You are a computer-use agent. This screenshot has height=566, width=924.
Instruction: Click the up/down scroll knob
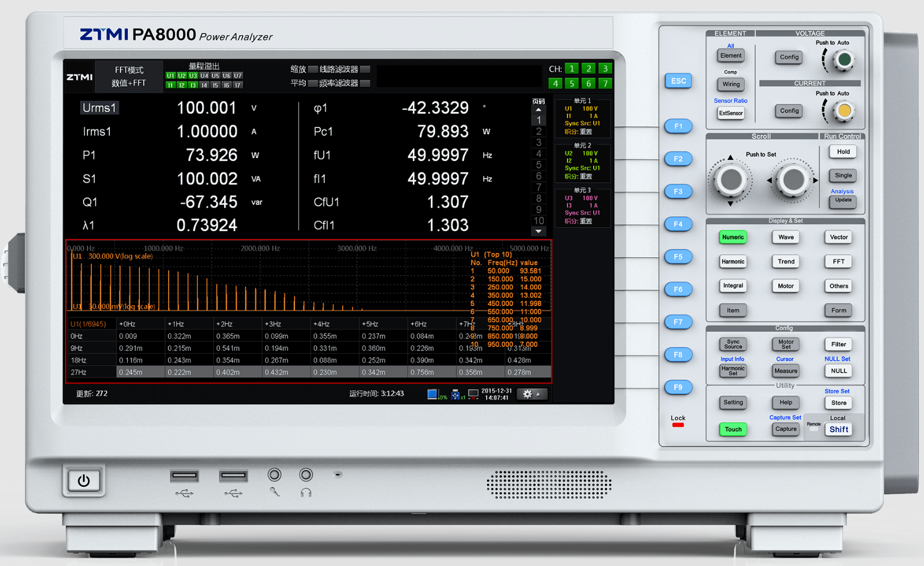(x=731, y=180)
